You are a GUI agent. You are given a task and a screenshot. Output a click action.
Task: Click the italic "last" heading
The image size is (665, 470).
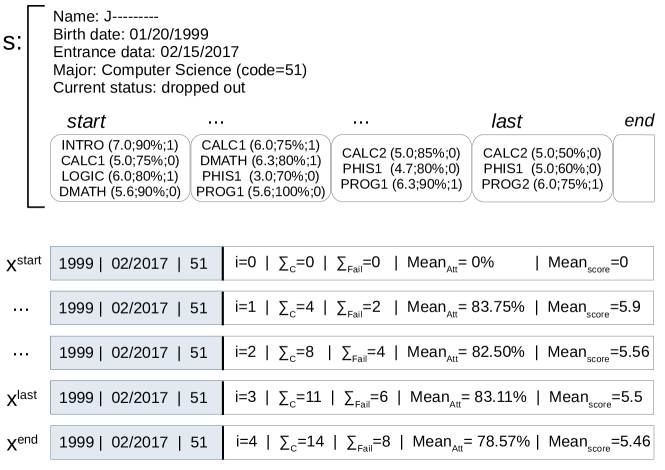point(508,121)
